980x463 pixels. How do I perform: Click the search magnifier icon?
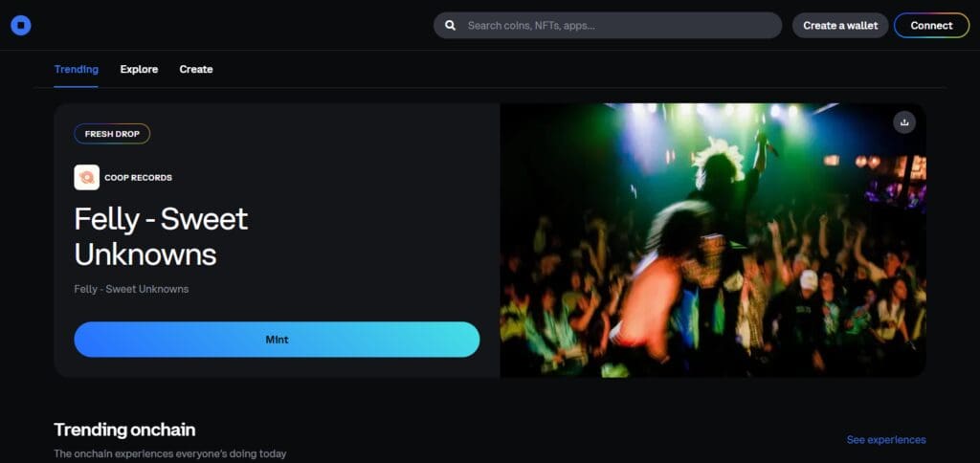click(450, 26)
